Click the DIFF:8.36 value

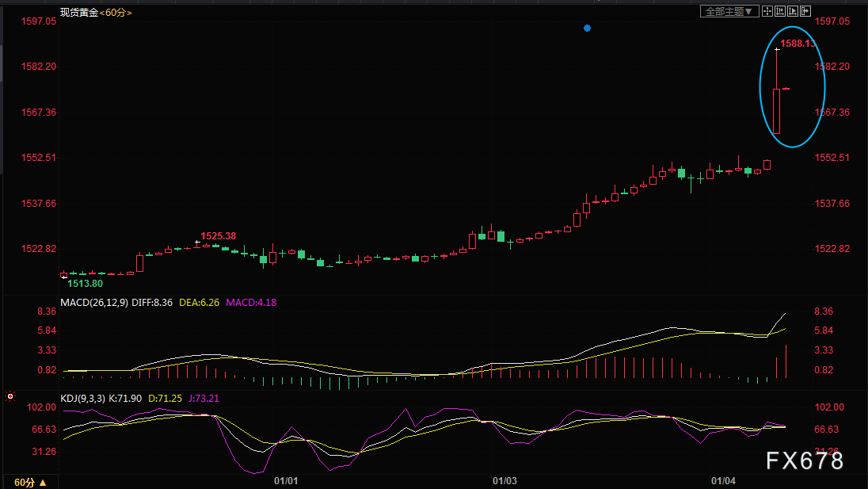click(x=152, y=303)
